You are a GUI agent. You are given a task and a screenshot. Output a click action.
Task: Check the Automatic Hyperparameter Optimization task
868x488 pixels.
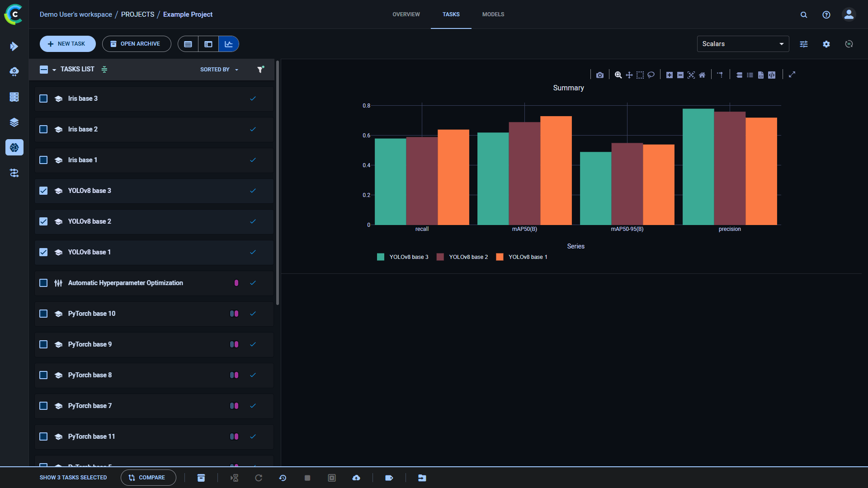point(43,283)
